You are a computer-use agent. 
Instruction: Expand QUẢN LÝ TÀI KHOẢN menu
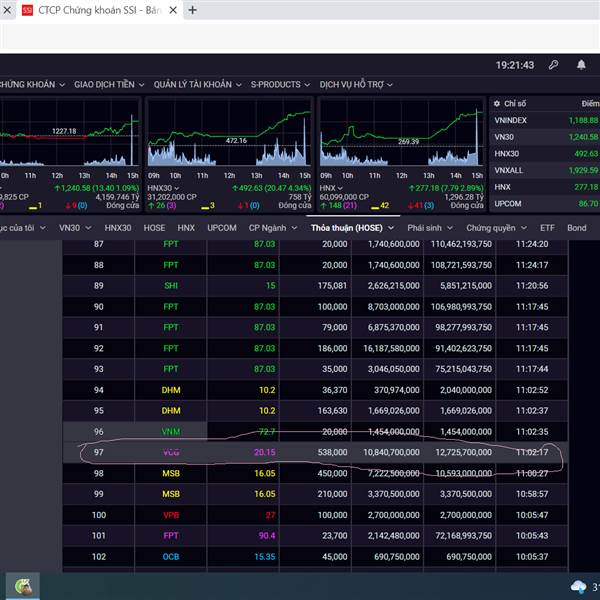pos(197,85)
